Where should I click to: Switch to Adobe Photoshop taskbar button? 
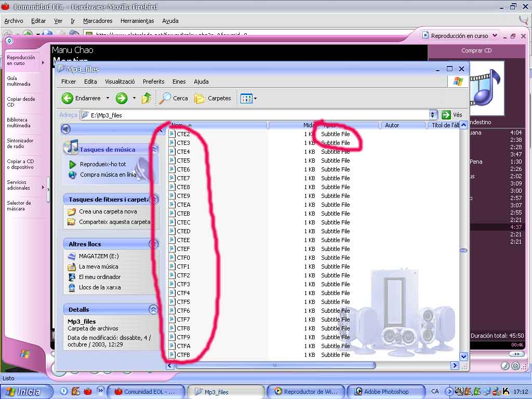(386, 392)
